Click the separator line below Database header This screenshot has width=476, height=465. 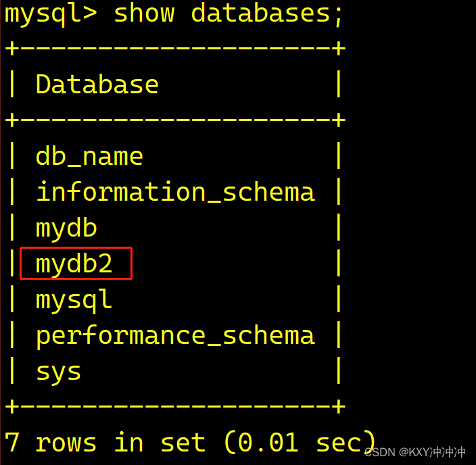[x=175, y=120]
